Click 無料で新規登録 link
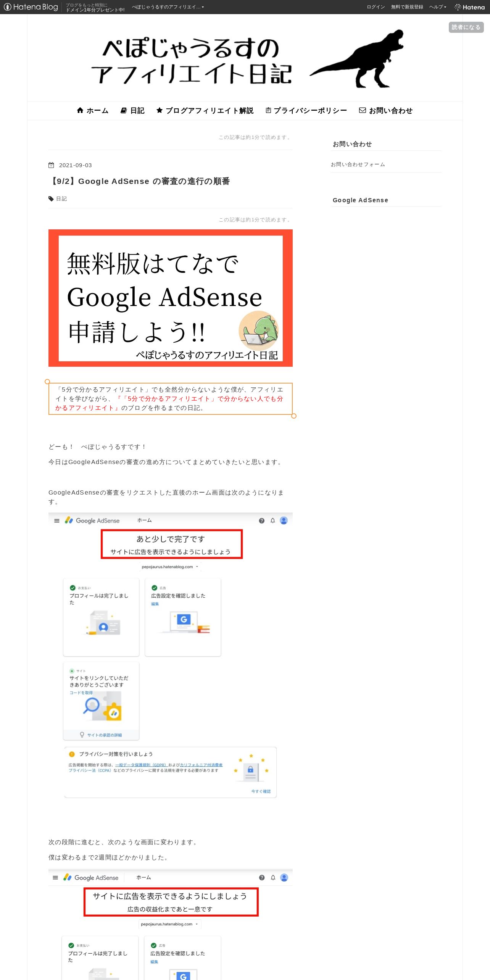The image size is (490, 980). click(x=407, y=7)
